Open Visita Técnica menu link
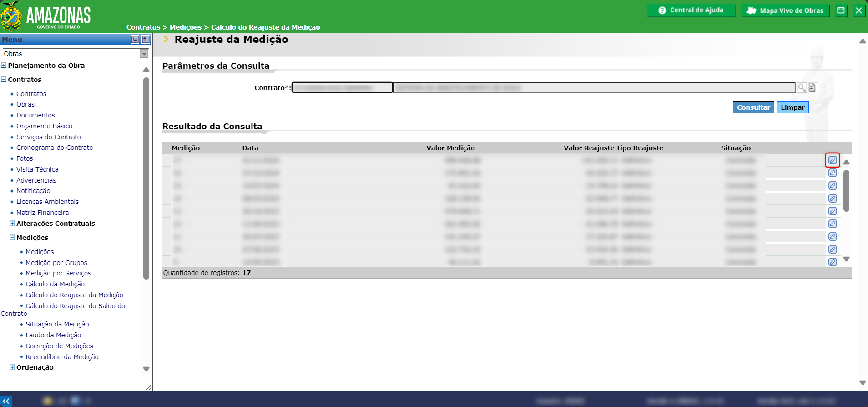This screenshot has width=868, height=407. tap(37, 169)
